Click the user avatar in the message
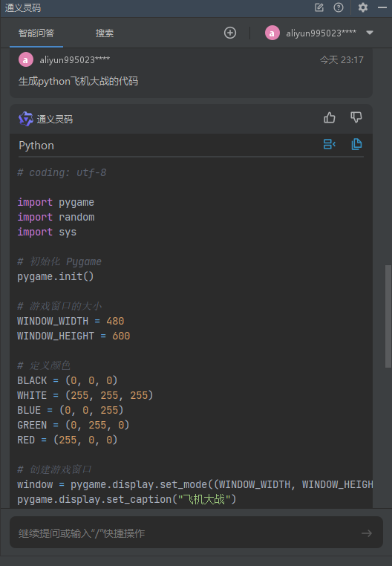Image resolution: width=392 pixels, height=566 pixels. point(26,60)
